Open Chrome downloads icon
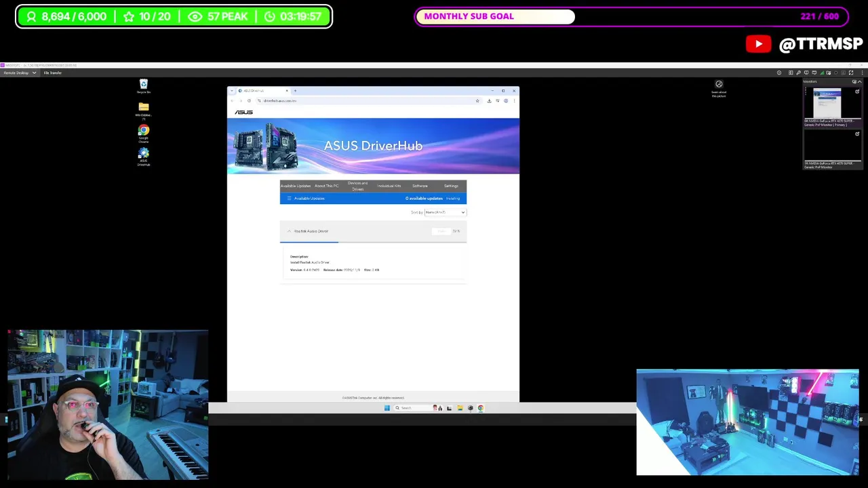This screenshot has height=488, width=868. point(489,100)
